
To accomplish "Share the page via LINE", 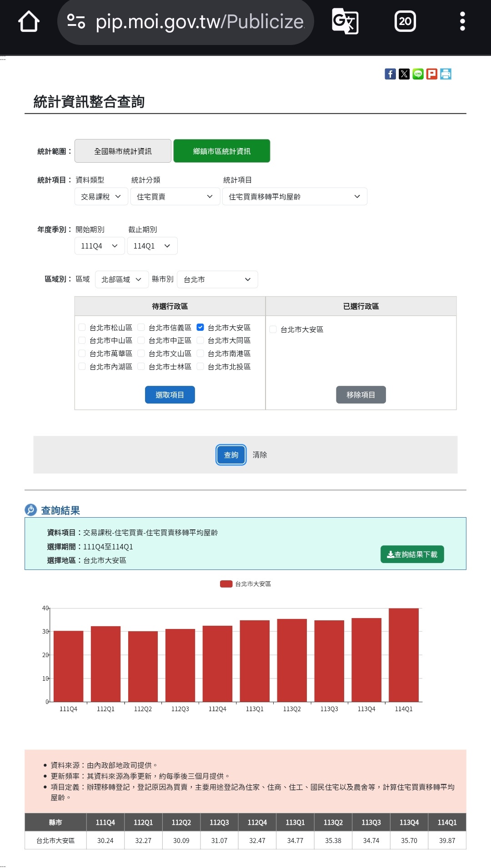I will pos(418,74).
